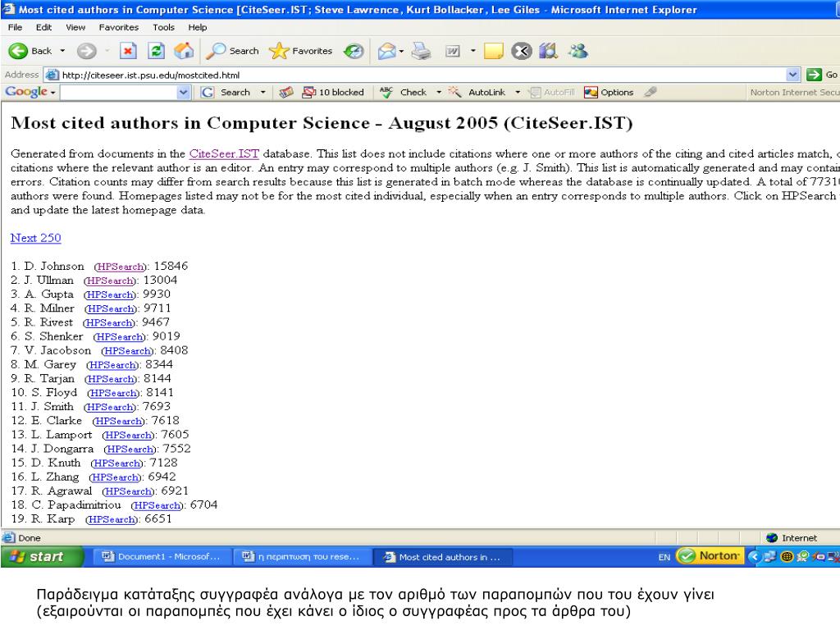This screenshot has width=840, height=630.
Task: Click the yellow Discuss note icon
Action: (x=493, y=51)
